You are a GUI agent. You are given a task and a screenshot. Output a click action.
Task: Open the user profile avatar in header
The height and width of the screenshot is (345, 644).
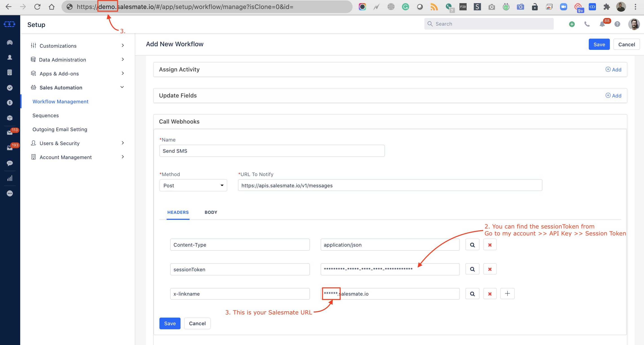pos(634,24)
